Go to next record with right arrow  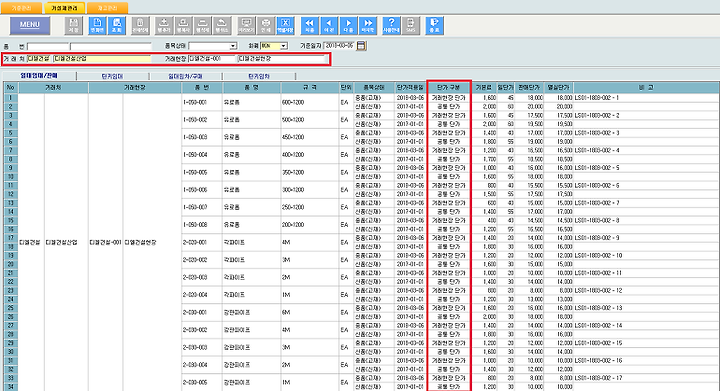click(x=349, y=25)
